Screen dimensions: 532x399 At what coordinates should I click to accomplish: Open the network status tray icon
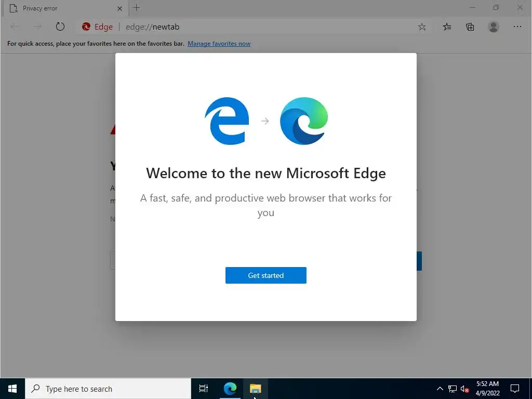(x=453, y=389)
